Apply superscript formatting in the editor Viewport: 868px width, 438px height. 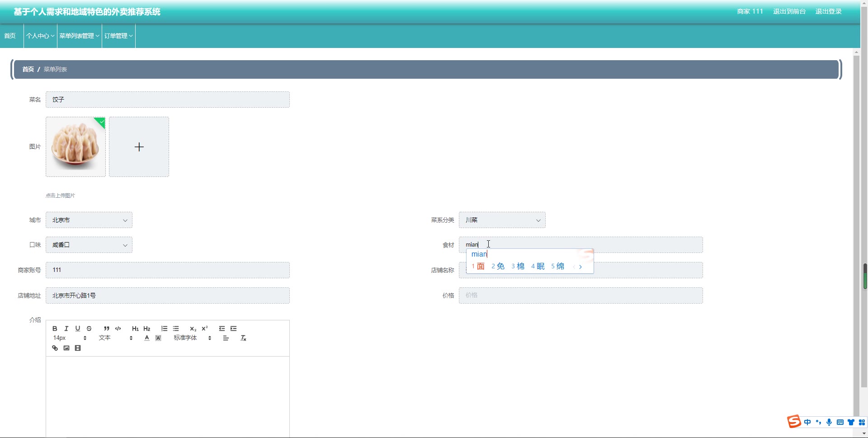coord(204,328)
